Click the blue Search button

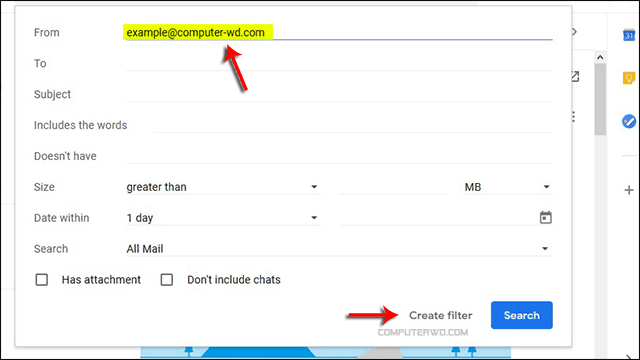(x=522, y=315)
